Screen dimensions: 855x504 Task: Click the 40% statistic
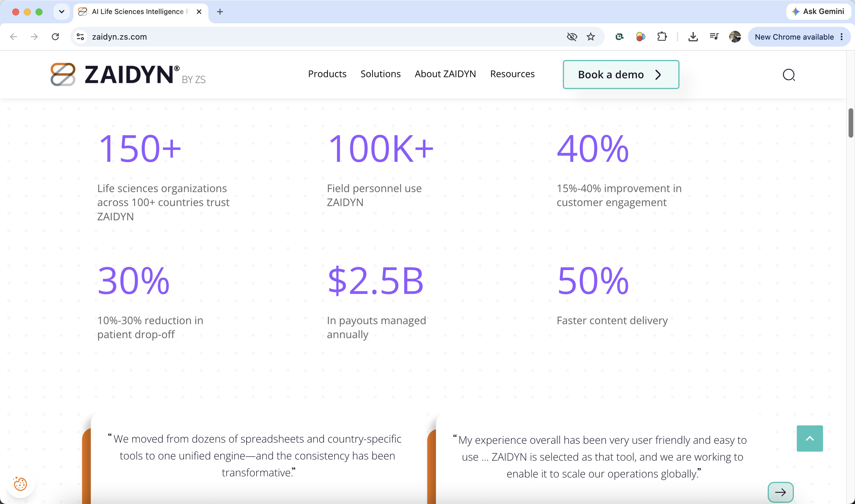tap(593, 148)
